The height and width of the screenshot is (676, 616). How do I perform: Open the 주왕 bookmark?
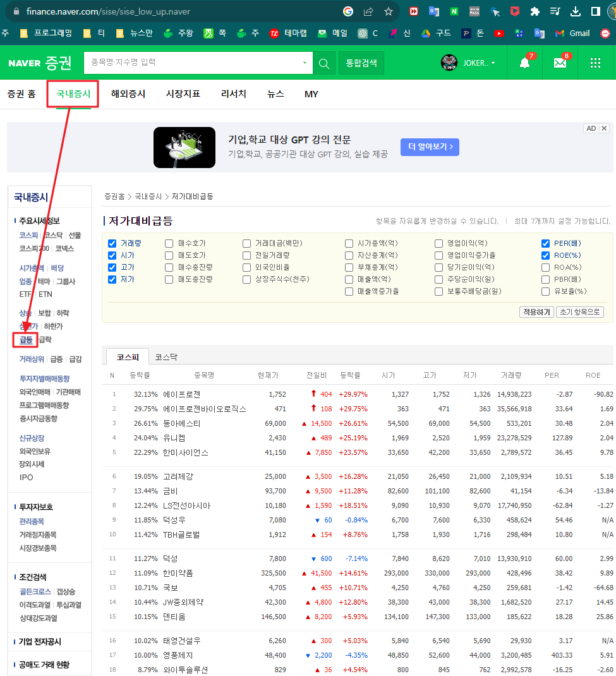pyautogui.click(x=178, y=33)
